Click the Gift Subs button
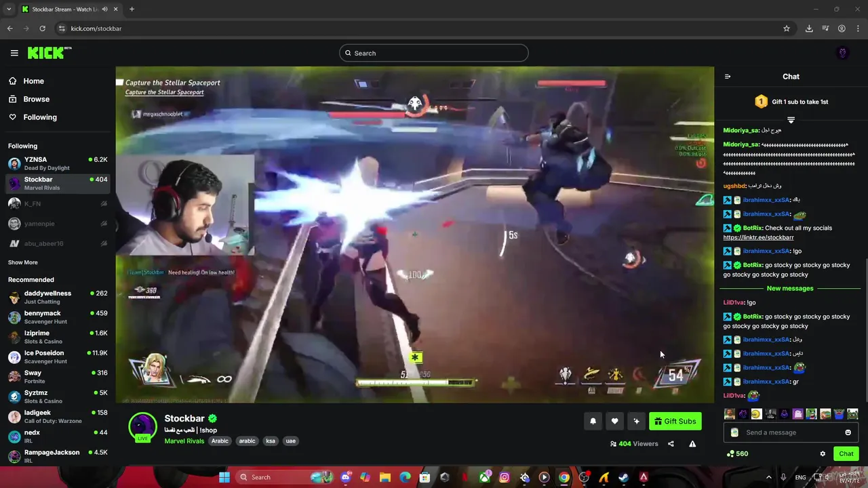 675,421
